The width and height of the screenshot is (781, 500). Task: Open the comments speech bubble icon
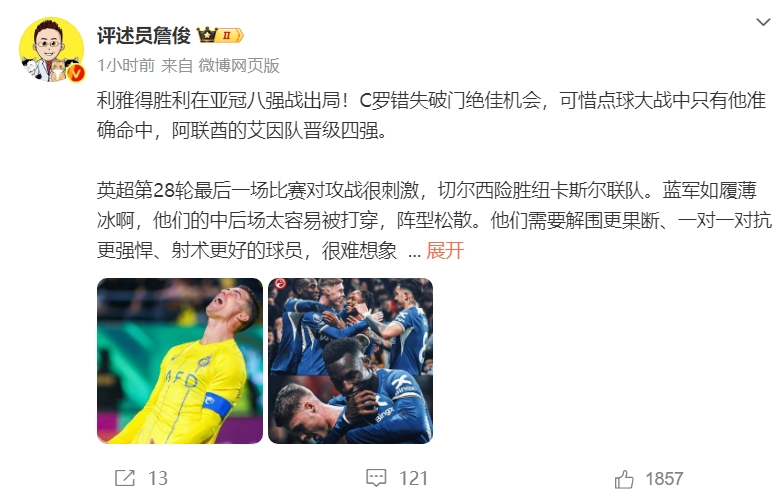(x=376, y=478)
